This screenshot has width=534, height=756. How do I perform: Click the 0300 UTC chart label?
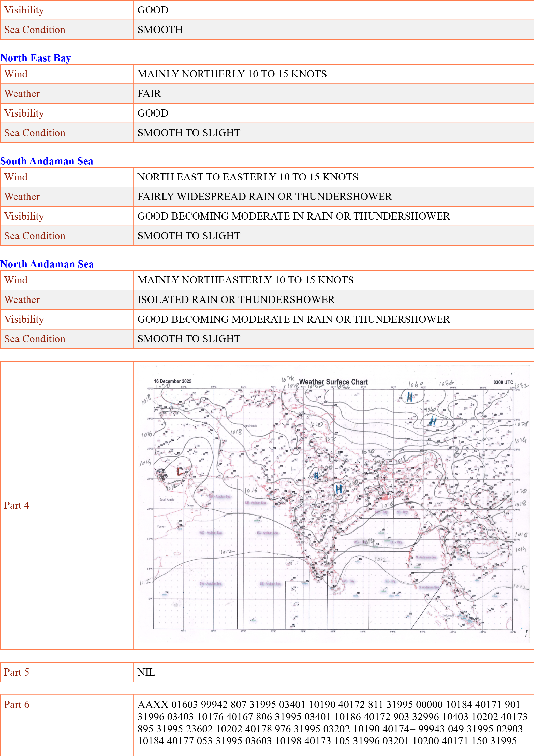coord(503,382)
